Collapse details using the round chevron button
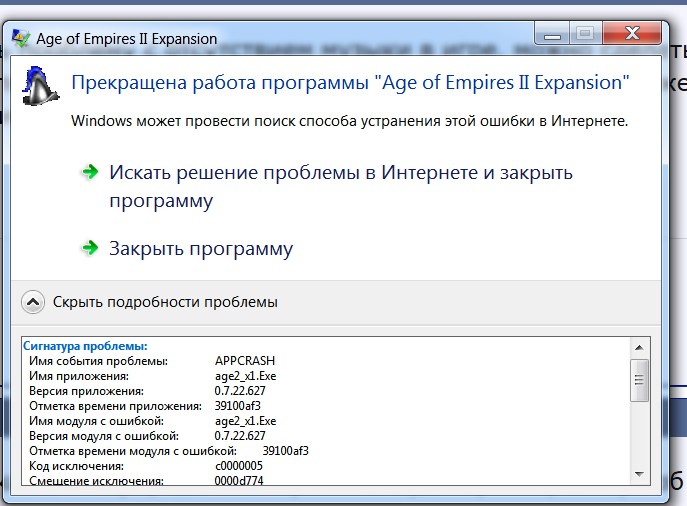Viewport: 687px width, 506px height. 33,301
